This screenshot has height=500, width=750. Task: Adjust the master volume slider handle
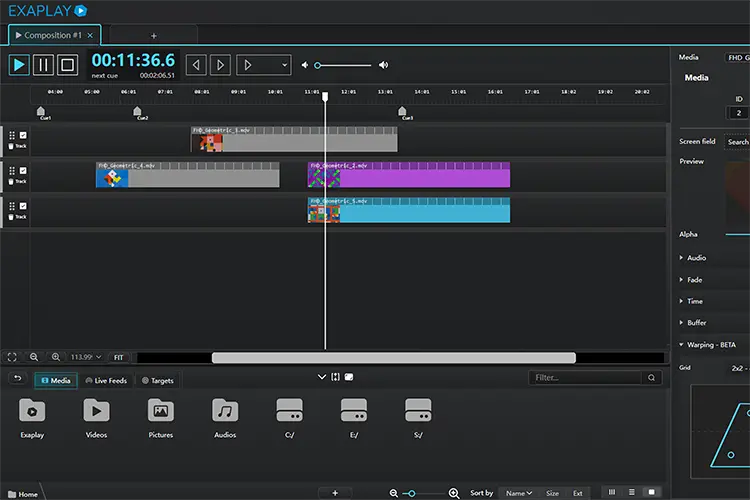tap(318, 65)
